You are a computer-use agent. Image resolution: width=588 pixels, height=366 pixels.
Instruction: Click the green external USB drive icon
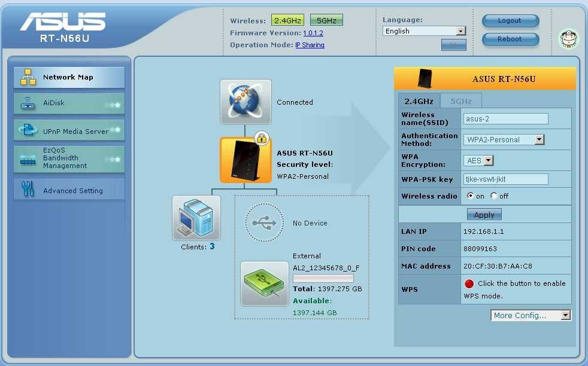coord(265,284)
